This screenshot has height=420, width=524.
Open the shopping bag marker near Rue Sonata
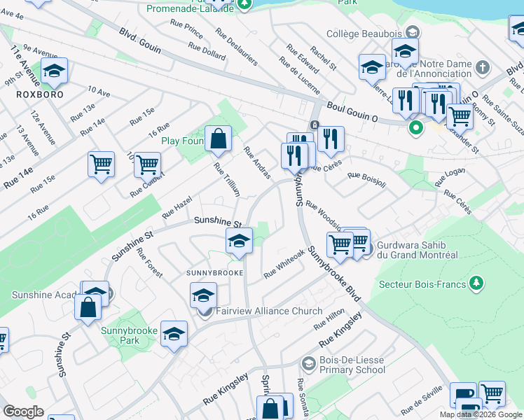pos(270,409)
